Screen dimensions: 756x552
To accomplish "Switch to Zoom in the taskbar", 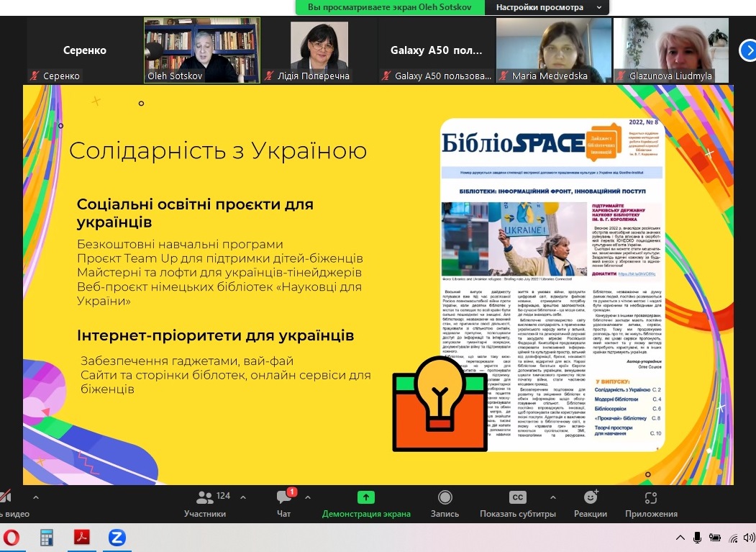I will coord(117,537).
